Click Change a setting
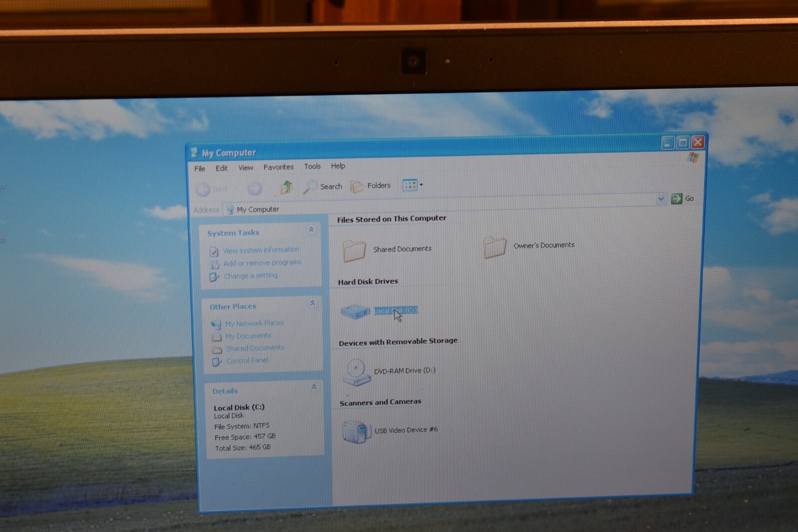The height and width of the screenshot is (532, 798). tap(251, 276)
